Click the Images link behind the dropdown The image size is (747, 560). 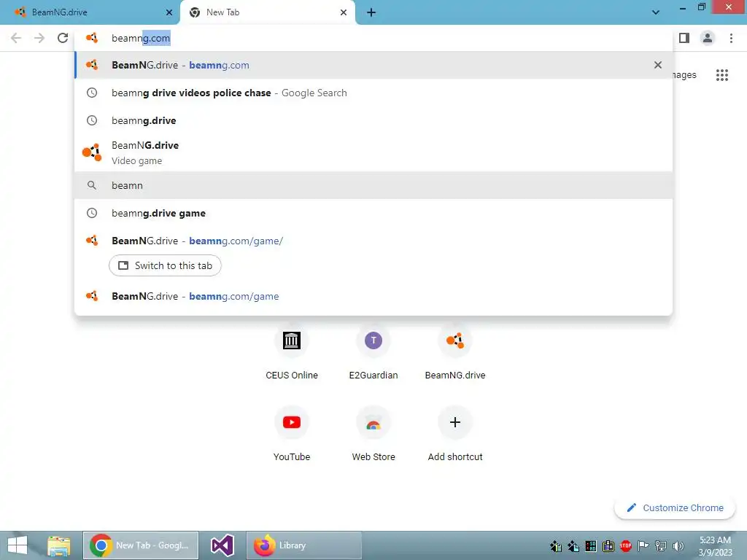(x=684, y=75)
